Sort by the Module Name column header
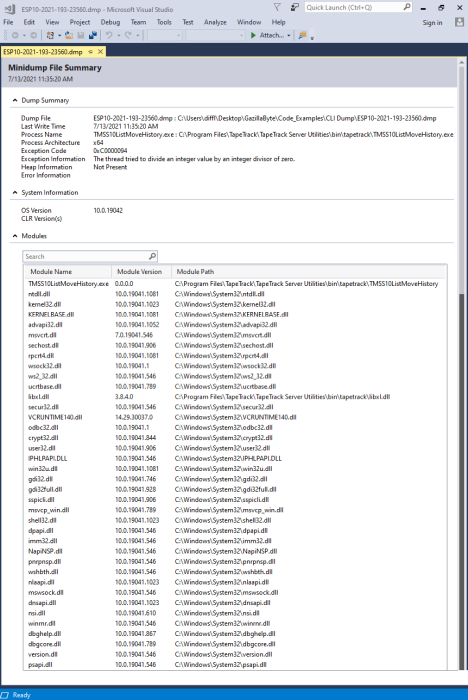This screenshot has height=700, width=468. (67, 271)
